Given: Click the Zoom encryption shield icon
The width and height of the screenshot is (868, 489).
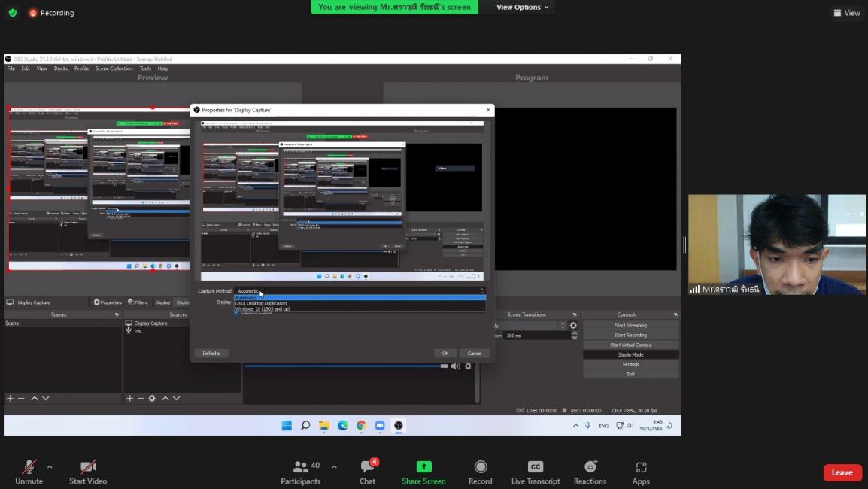Looking at the screenshot, I should pos(13,13).
